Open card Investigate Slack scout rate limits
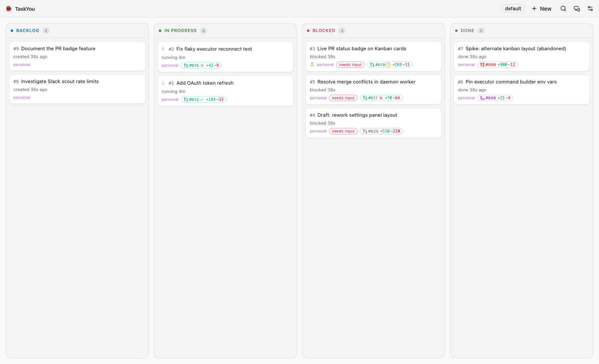 point(77,89)
